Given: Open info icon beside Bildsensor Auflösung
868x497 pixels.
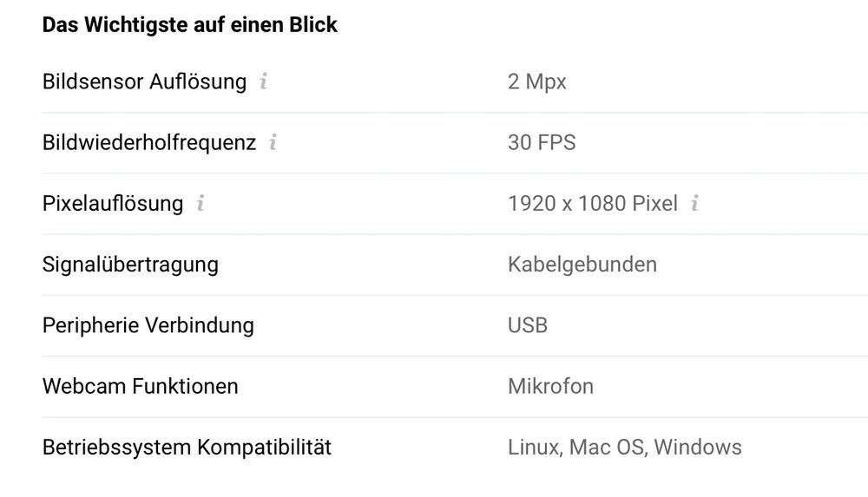Looking at the screenshot, I should pos(264,82).
